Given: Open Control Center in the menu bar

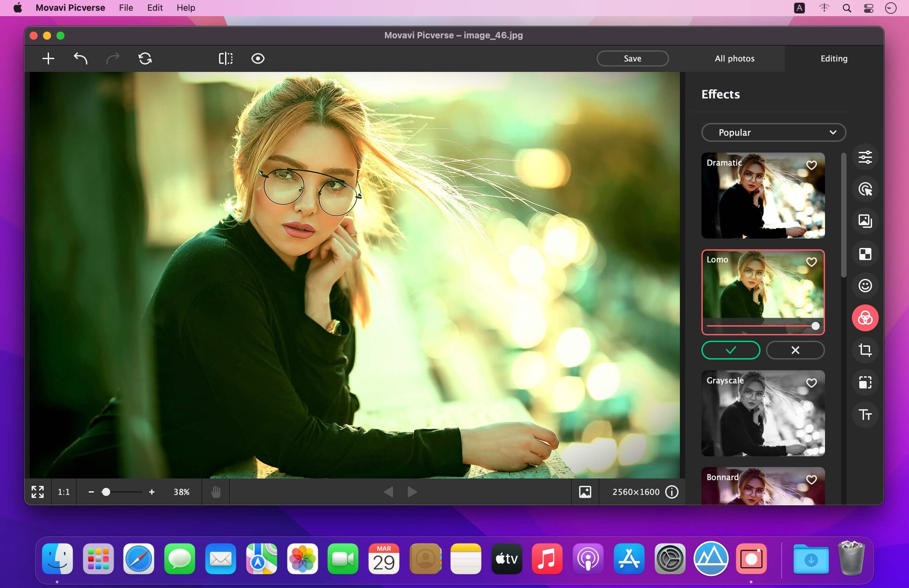Looking at the screenshot, I should (x=869, y=8).
